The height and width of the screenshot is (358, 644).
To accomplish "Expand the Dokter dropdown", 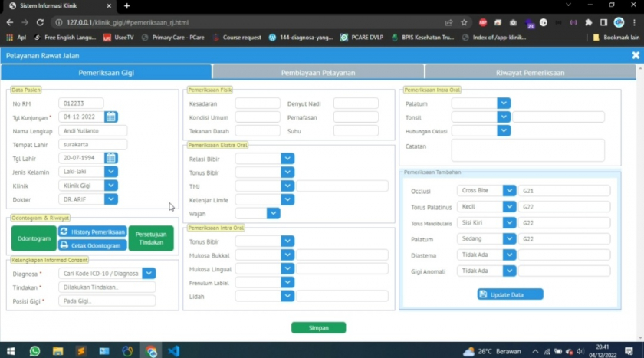I will pos(111,199).
